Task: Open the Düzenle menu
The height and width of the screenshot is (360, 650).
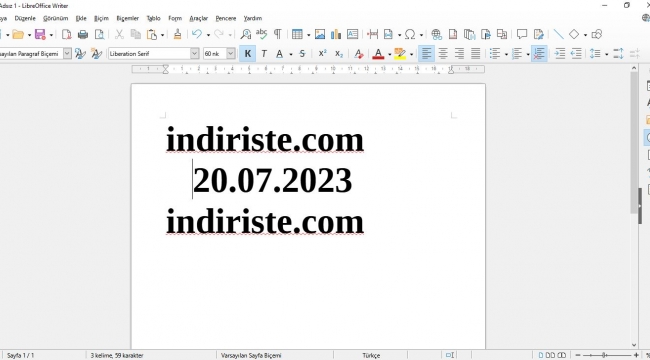Action: 25,18
